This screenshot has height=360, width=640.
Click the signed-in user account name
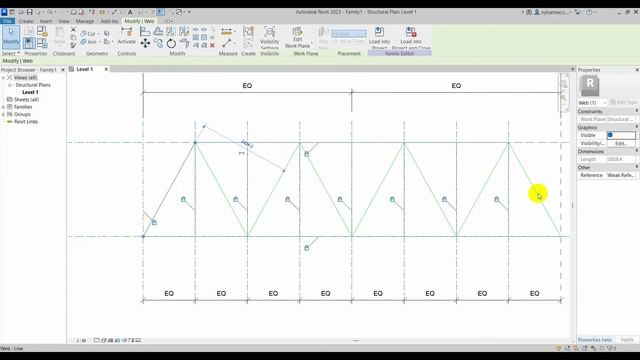[x=555, y=12]
